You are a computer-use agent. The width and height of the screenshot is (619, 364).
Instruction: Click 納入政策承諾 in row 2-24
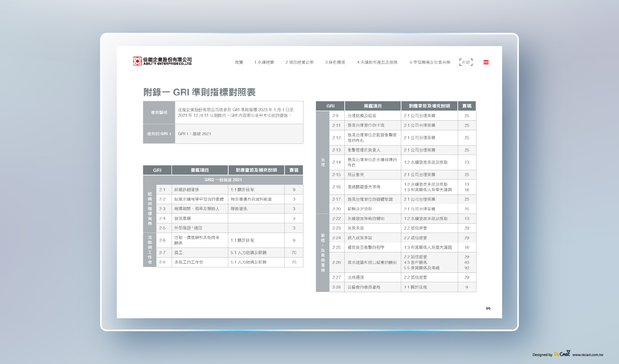[360, 238]
